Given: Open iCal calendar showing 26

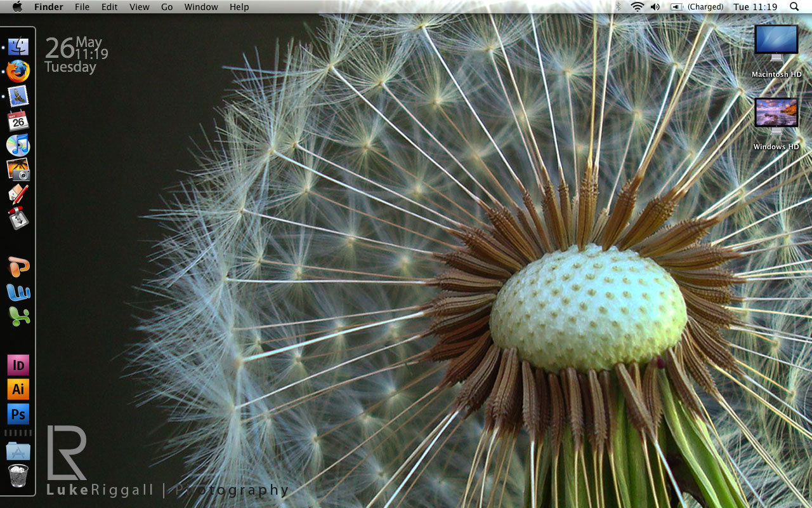Looking at the screenshot, I should coord(18,120).
